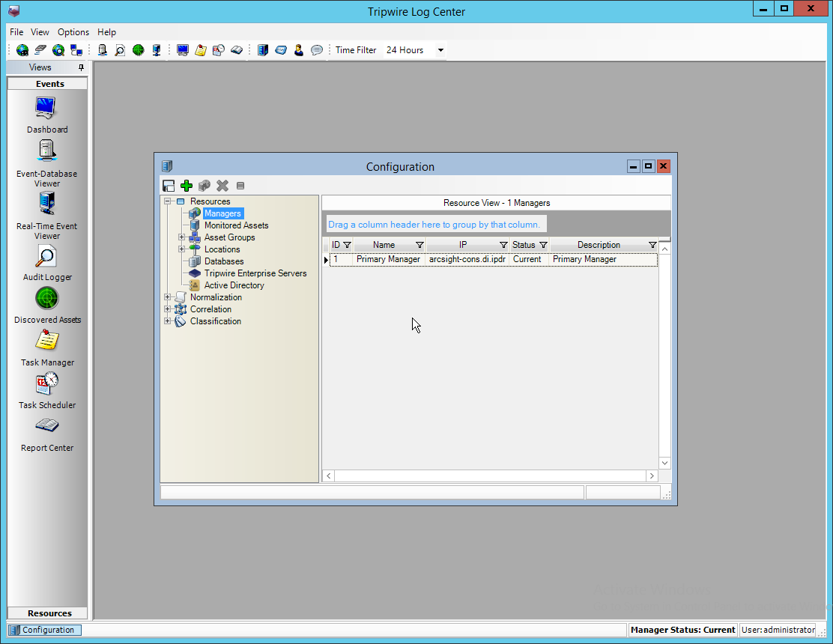This screenshot has height=644, width=833.
Task: Open Report Center from the Views sidebar
Action: pos(47,434)
